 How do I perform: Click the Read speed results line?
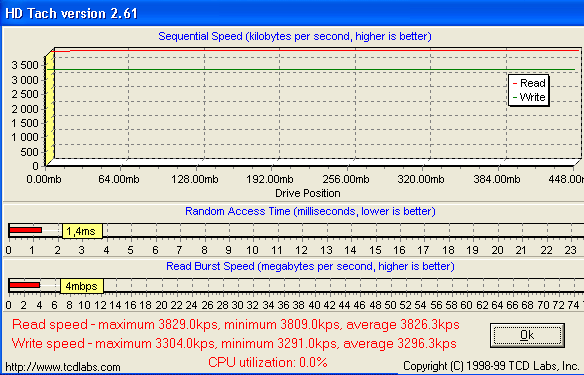(x=236, y=325)
